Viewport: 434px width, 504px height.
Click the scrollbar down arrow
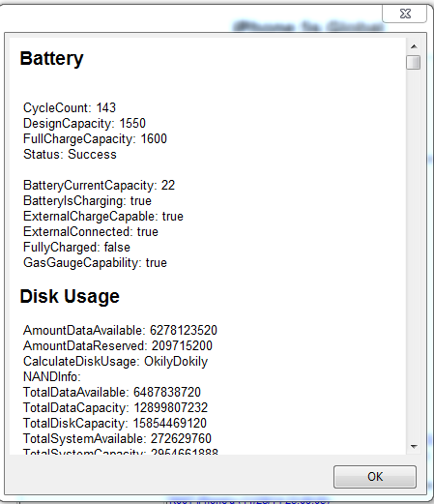click(414, 447)
